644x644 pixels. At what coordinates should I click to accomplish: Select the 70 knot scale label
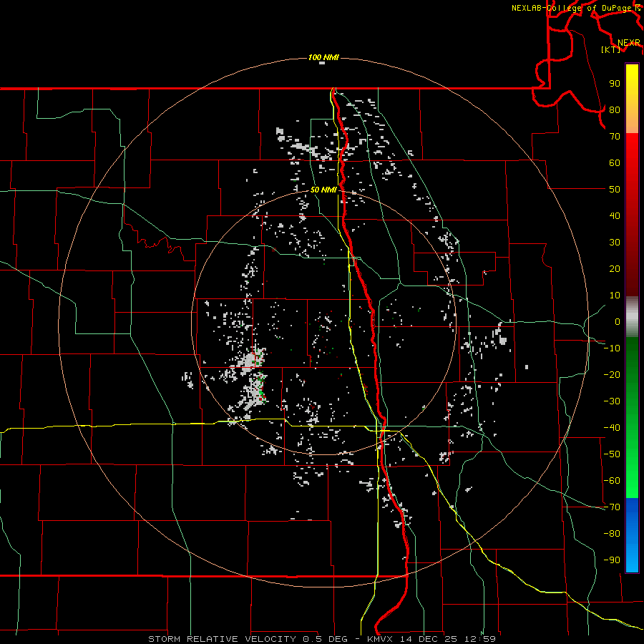point(615,137)
